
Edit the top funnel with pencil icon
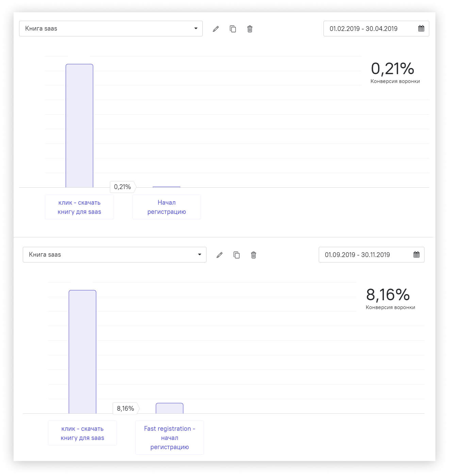point(216,29)
